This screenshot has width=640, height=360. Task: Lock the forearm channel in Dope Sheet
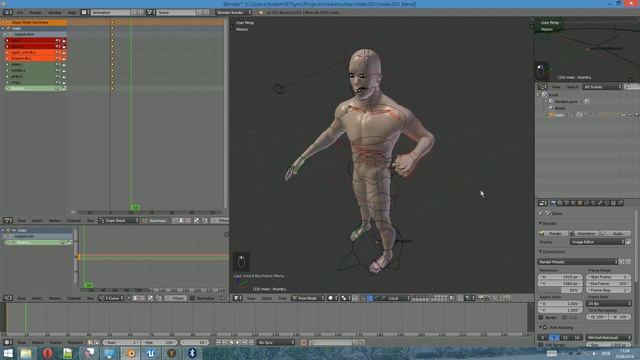pyautogui.click(x=64, y=58)
